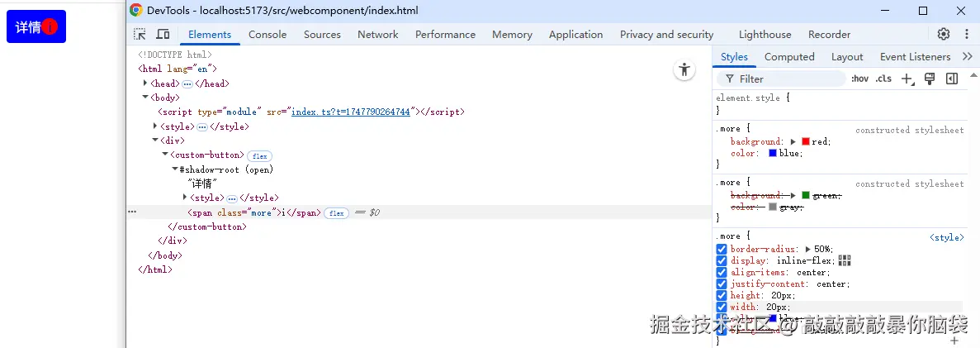This screenshot has height=348, width=980.
Task: Toggle the computed styles sidebar icon
Action: tap(952, 79)
